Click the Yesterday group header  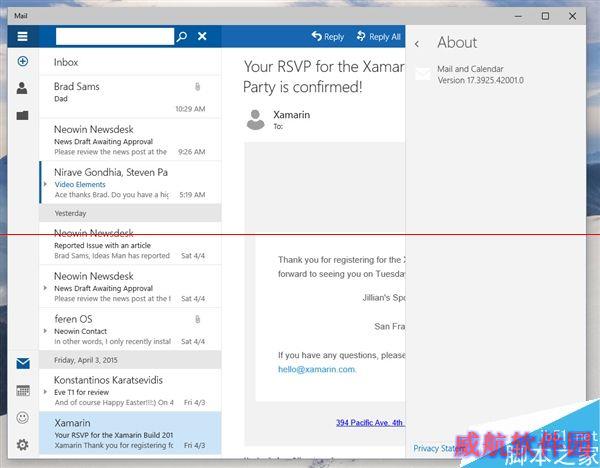[130, 213]
